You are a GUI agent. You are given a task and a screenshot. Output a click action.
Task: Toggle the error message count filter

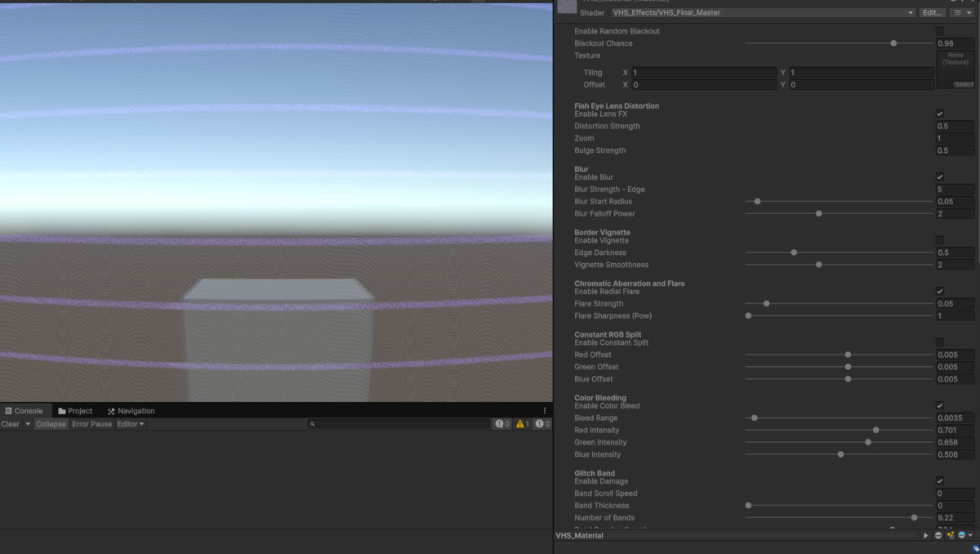(x=543, y=424)
